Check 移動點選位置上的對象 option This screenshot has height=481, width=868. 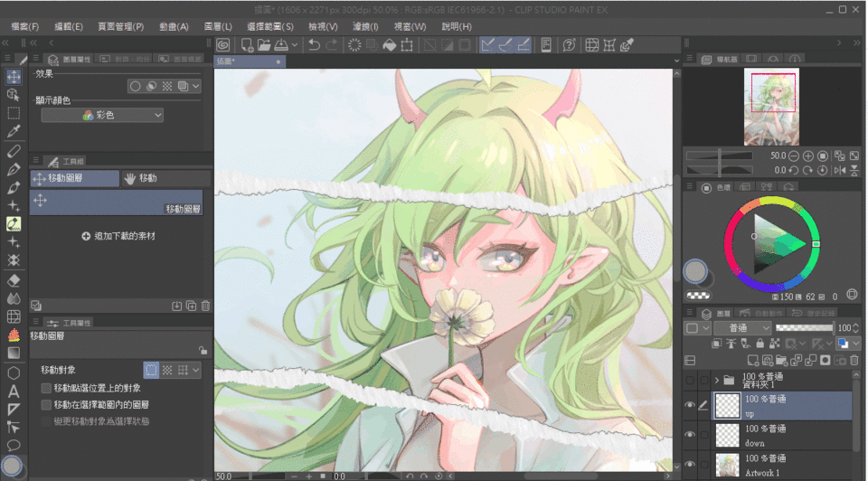coord(46,388)
